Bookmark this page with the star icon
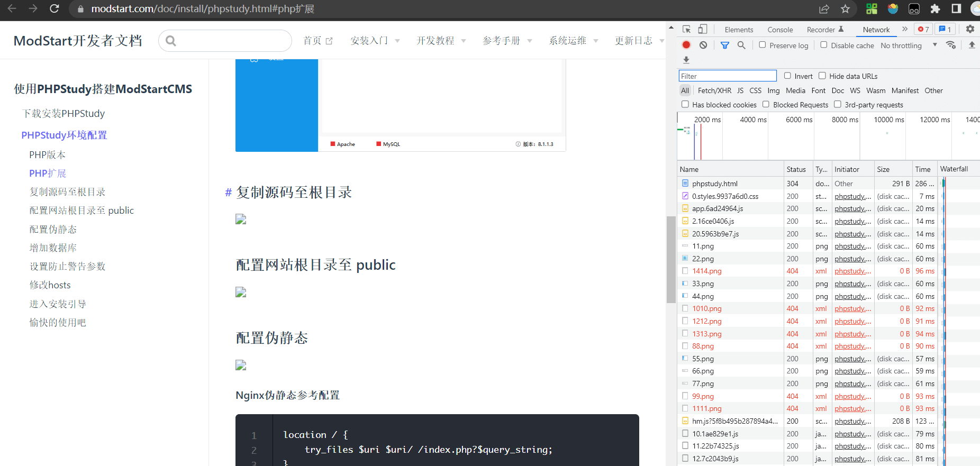This screenshot has width=980, height=466. point(845,8)
